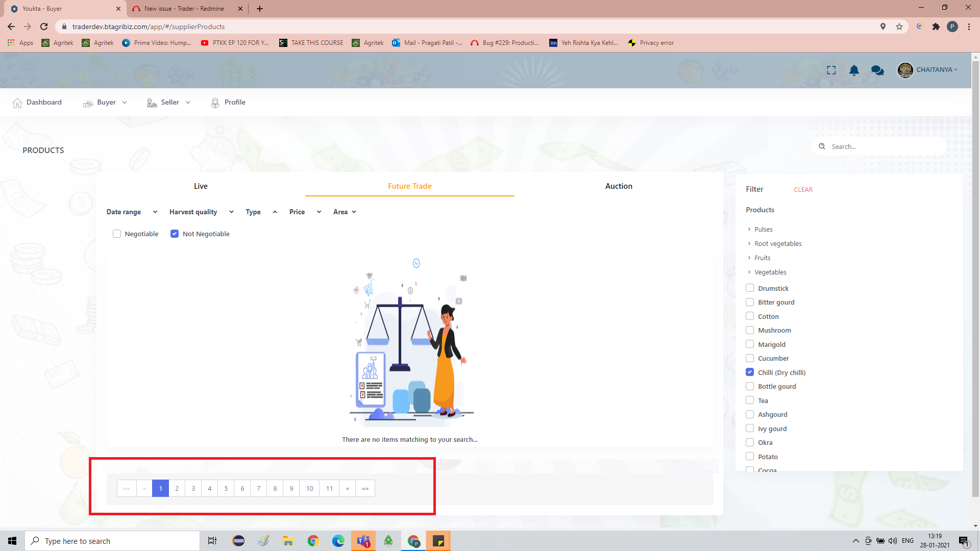
Task: Click Dashboard home icon
Action: [17, 103]
